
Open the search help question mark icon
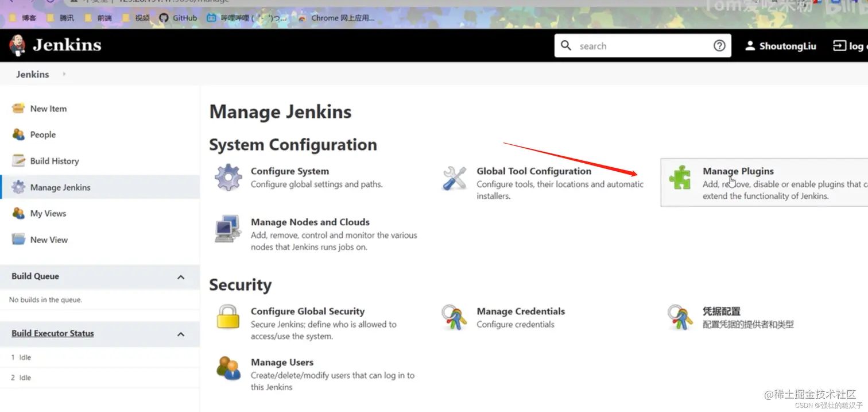719,45
